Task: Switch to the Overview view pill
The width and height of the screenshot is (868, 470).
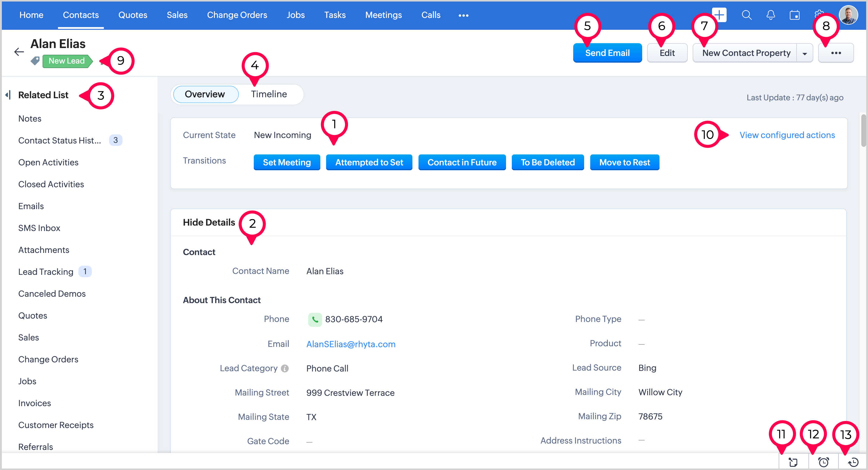Action: coord(205,95)
